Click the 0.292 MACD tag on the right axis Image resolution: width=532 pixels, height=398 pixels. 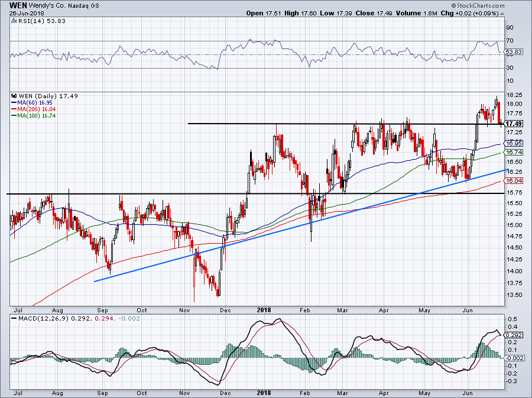point(514,335)
